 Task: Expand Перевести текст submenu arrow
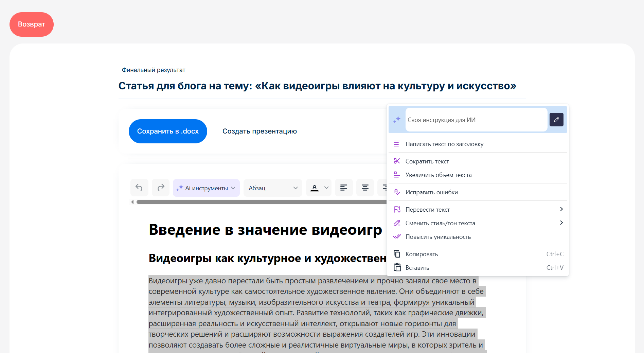coord(561,209)
